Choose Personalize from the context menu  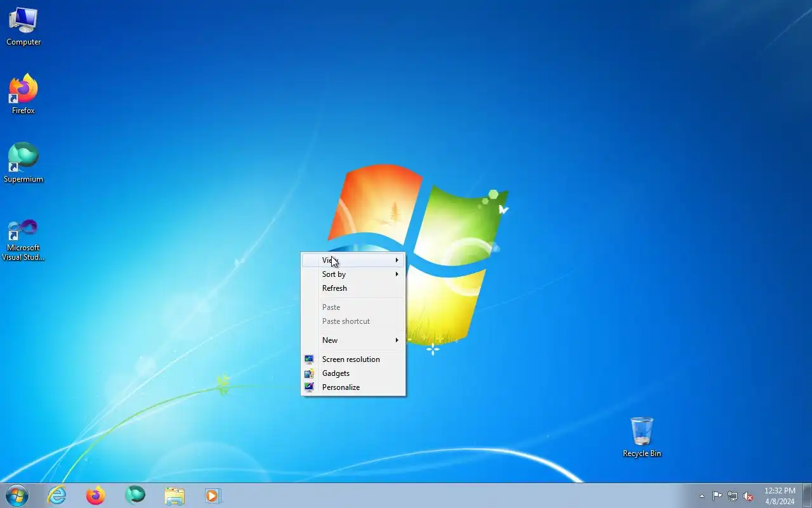(353, 387)
